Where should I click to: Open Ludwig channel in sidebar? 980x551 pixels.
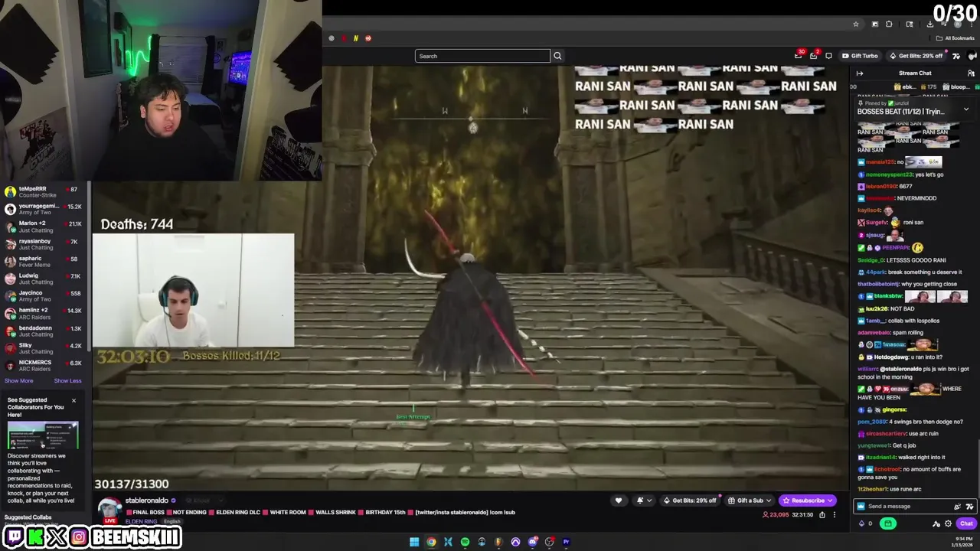[x=42, y=279]
